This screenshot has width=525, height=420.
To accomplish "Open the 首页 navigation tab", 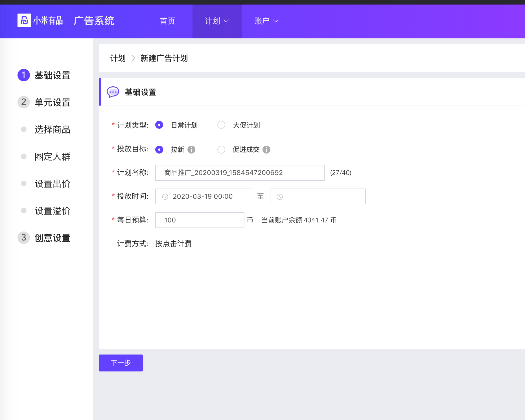I will pyautogui.click(x=167, y=21).
